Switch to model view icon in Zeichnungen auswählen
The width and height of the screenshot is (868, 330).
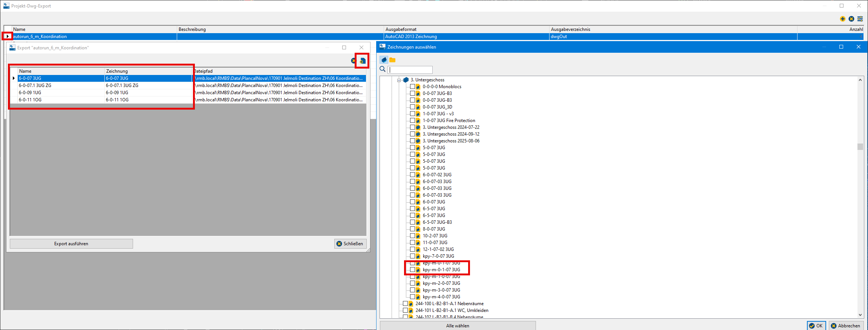coord(384,60)
